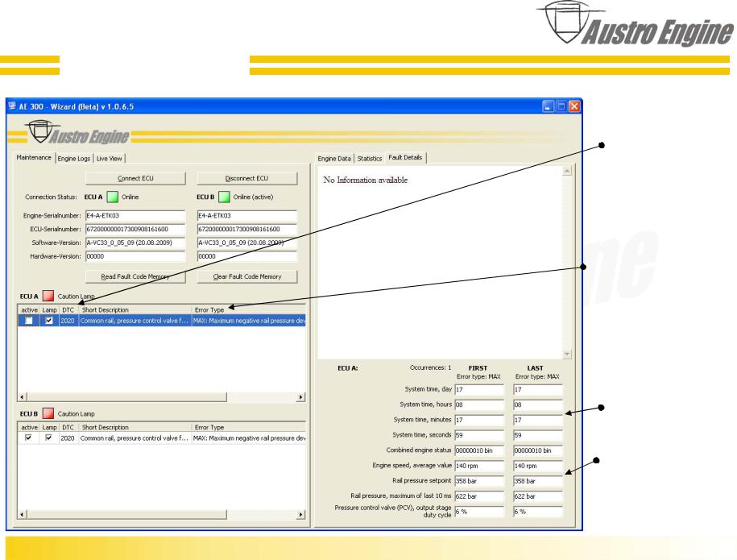737x560 pixels.
Task: Select the Fault Details tab
Action: (x=405, y=157)
